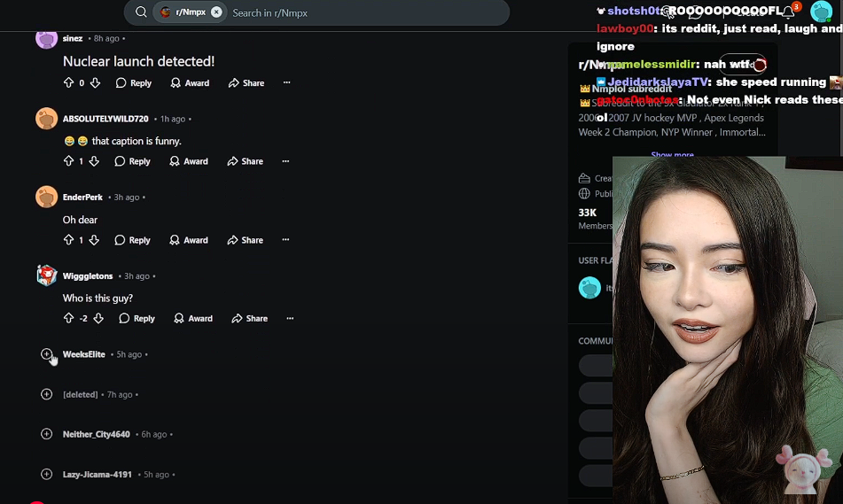Upvote Wiggletons' Who is this guy comment
The width and height of the screenshot is (843, 504).
point(68,319)
